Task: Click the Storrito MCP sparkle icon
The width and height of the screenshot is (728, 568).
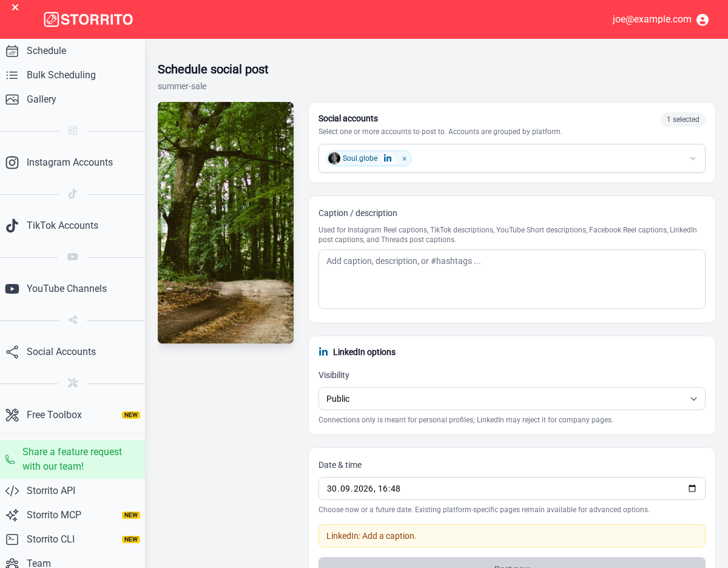Action: (x=12, y=515)
